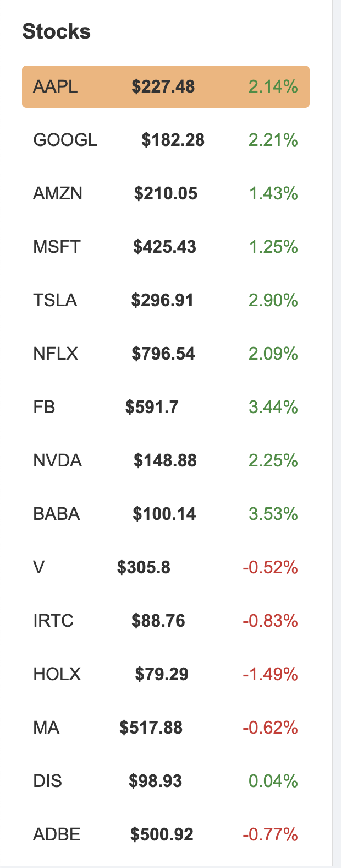Click the $425.43 Microsoft price

coord(164,247)
